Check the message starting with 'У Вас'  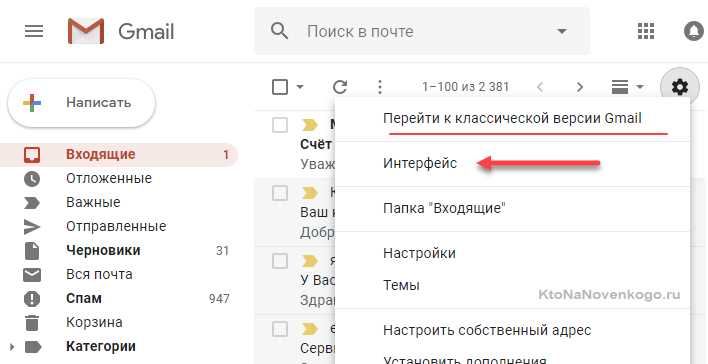pos(280,261)
